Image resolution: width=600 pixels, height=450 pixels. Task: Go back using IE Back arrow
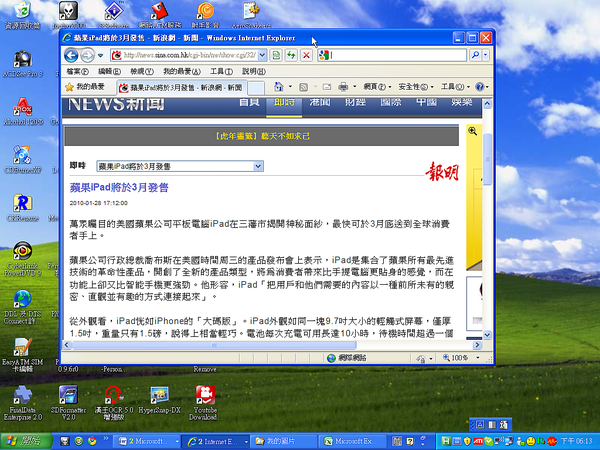point(71,55)
